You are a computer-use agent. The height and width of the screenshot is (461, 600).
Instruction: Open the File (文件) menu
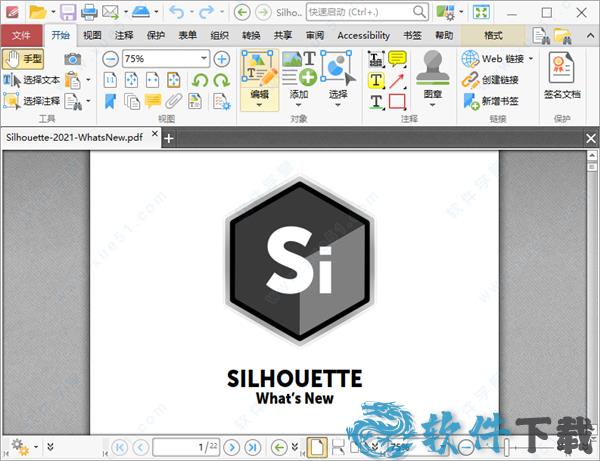coord(21,36)
